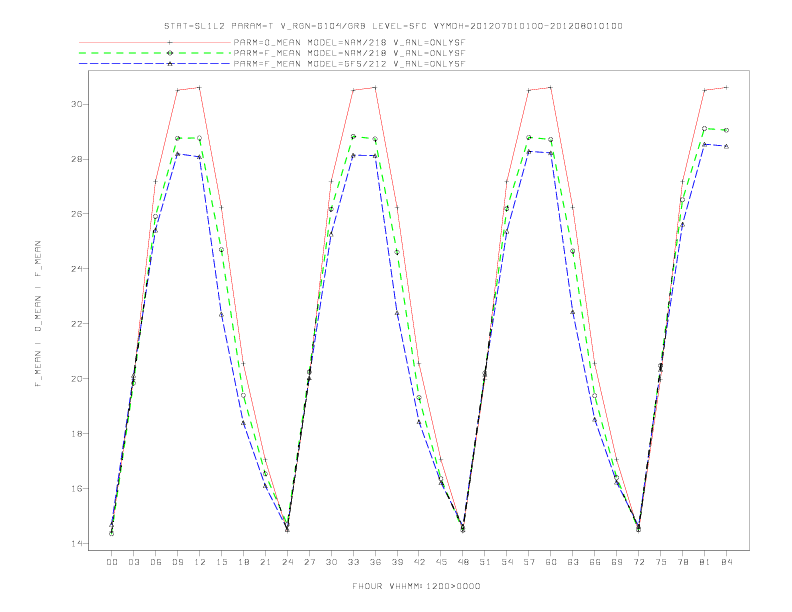This screenshot has height=612, width=792.
Task: Click the green dashed legend line sample
Action: [x=155, y=53]
